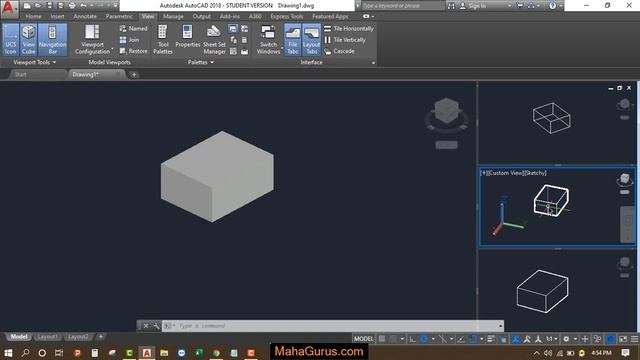Open Express Tools ribbon tab
Screen dimensions: 640x360
tap(287, 16)
